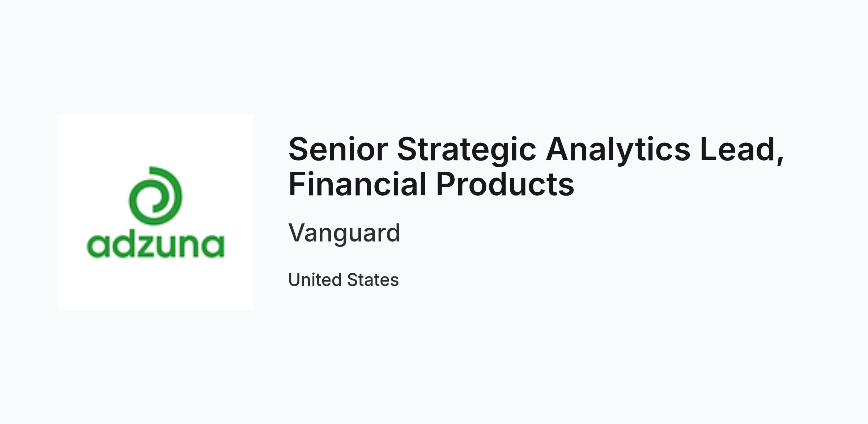Click the word 'Financial' in the heading
The height and width of the screenshot is (424, 868).
tap(357, 184)
